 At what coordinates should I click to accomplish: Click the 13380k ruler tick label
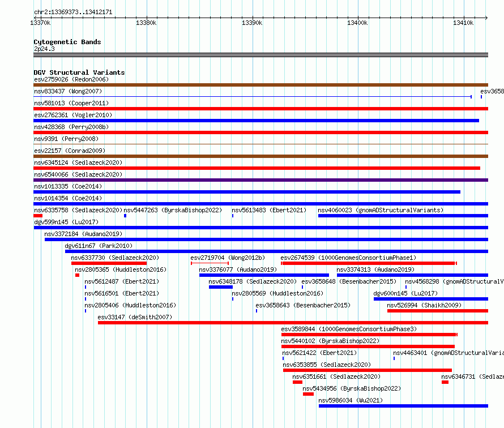pyautogui.click(x=146, y=23)
